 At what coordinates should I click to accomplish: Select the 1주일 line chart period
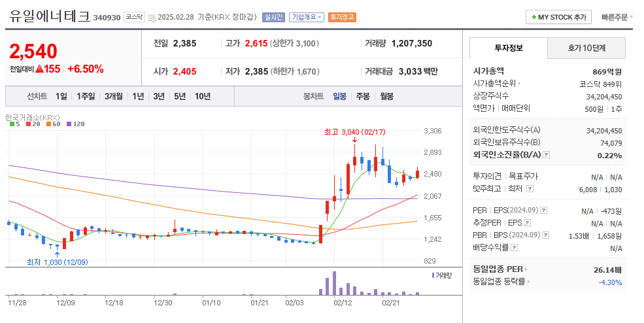click(86, 96)
